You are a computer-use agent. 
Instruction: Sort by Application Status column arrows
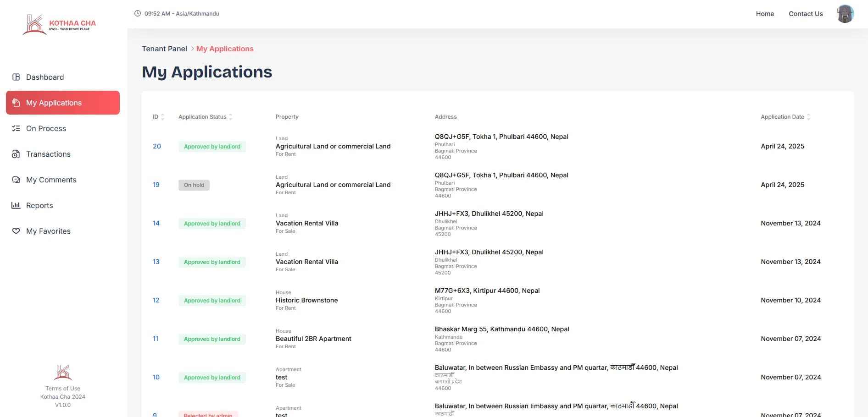[x=230, y=117]
